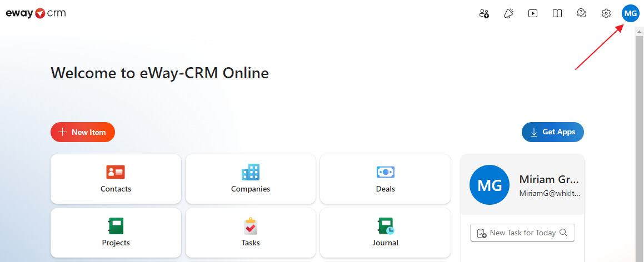This screenshot has height=262, width=644.
Task: Open the notifications bell icon
Action: pos(508,13)
